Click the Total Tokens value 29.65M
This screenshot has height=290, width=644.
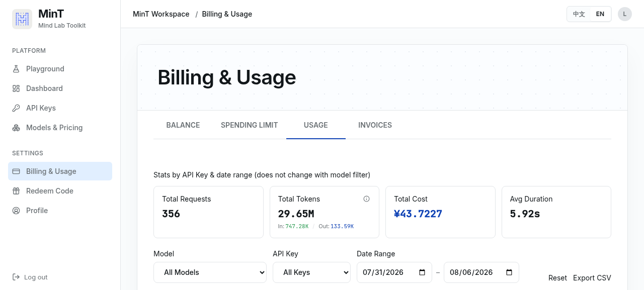click(x=296, y=214)
